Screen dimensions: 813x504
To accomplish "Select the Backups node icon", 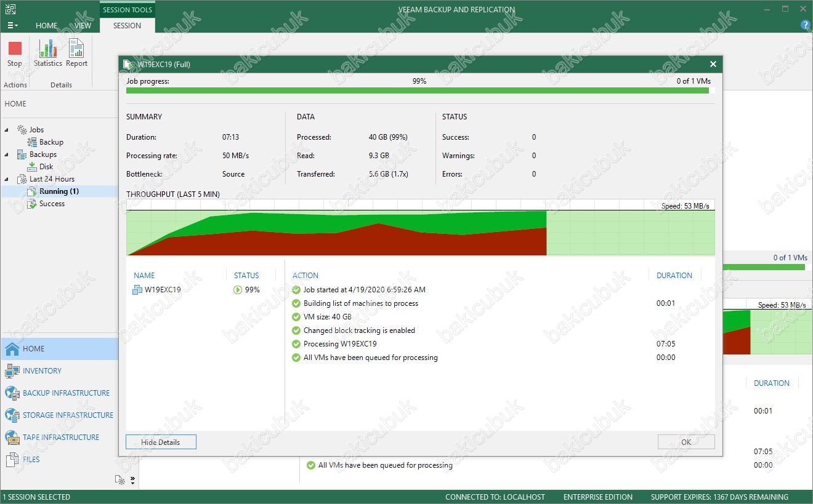I will (22, 154).
